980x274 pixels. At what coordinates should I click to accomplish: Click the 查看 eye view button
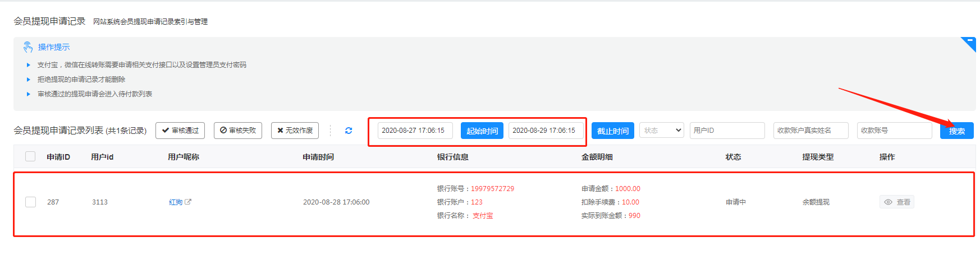(896, 202)
